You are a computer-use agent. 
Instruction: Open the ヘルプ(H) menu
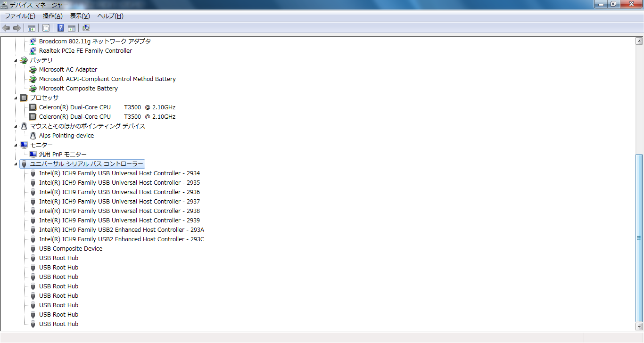pyautogui.click(x=110, y=16)
